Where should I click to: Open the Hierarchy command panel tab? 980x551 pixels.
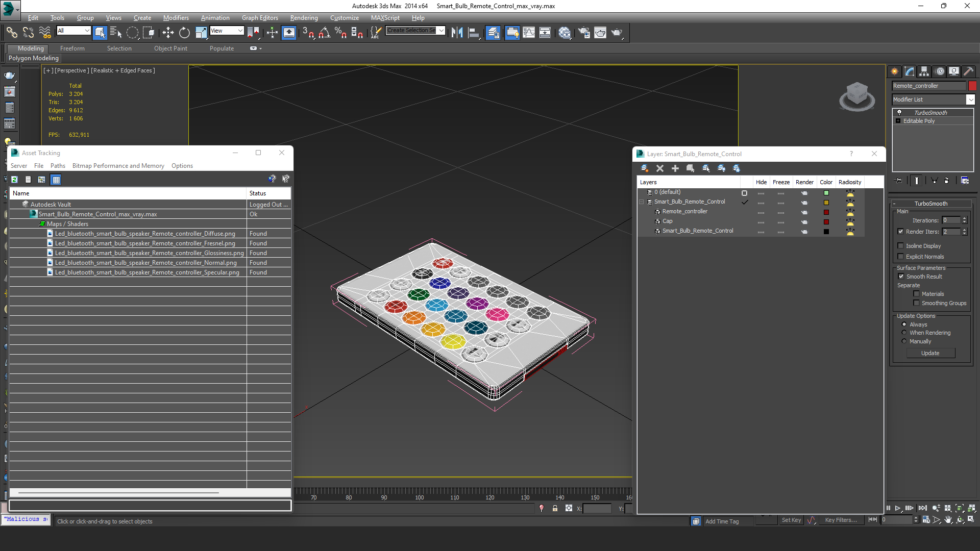point(924,71)
